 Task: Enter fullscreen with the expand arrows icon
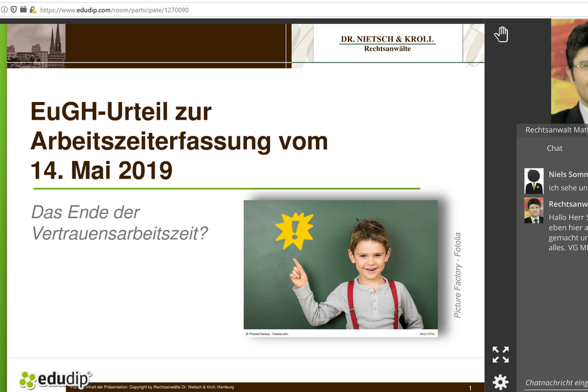[500, 354]
